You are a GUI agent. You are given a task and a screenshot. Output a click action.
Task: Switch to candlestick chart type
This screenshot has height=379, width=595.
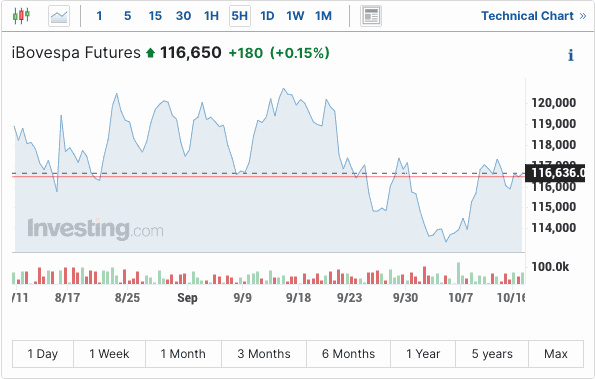click(21, 16)
